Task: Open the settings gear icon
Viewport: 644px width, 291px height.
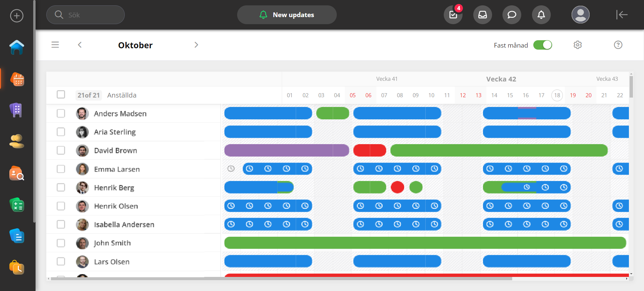Action: 577,45
